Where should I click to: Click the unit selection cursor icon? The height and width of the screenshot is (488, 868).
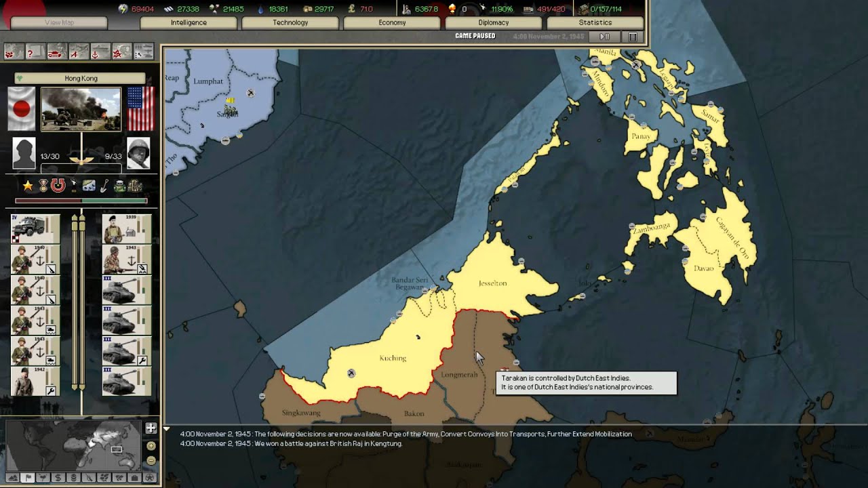(x=143, y=52)
